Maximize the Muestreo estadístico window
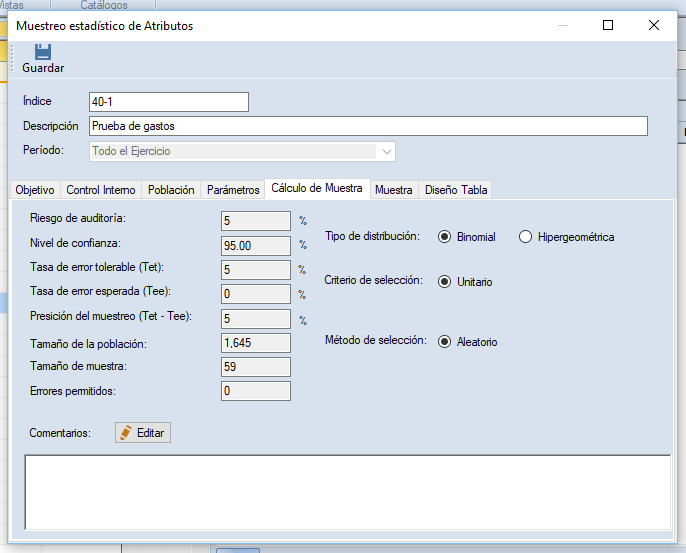The height and width of the screenshot is (553, 686). click(x=608, y=26)
